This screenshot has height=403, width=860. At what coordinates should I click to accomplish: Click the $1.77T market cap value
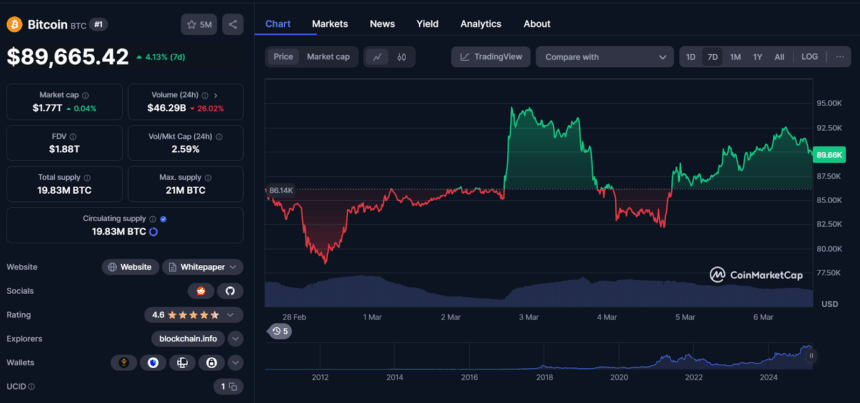pyautogui.click(x=48, y=109)
